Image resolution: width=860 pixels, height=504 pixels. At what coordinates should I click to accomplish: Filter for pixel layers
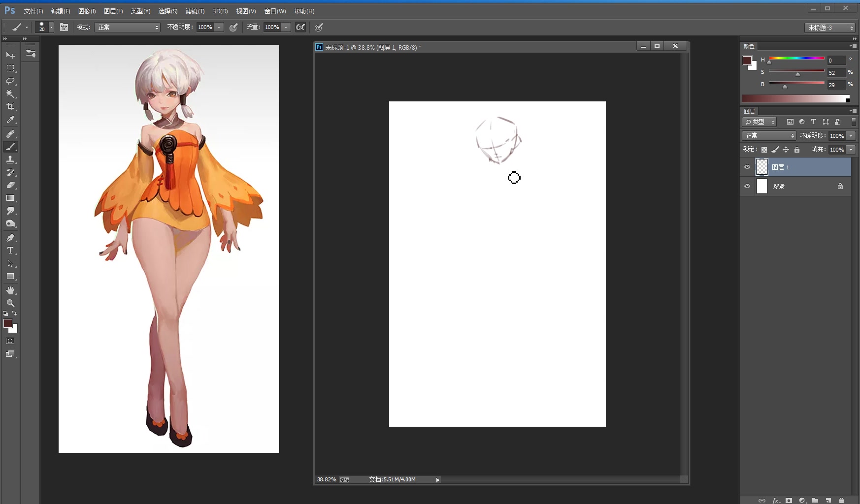click(x=790, y=122)
